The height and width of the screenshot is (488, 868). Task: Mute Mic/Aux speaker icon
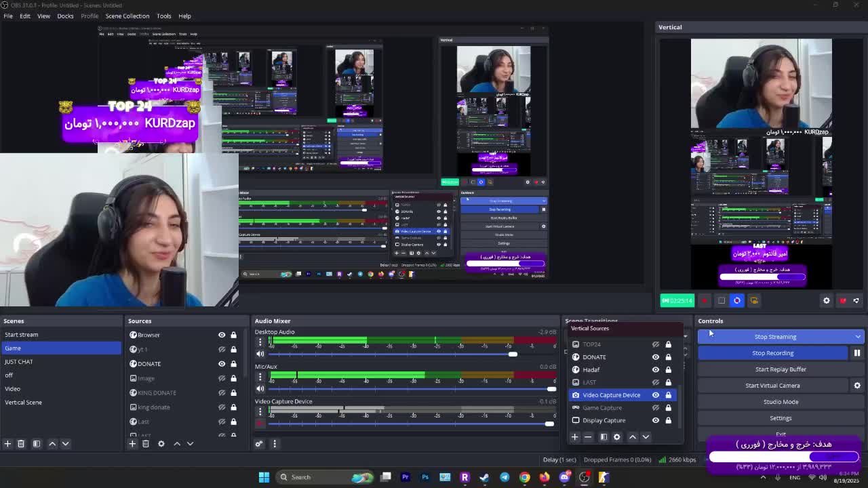(260, 389)
